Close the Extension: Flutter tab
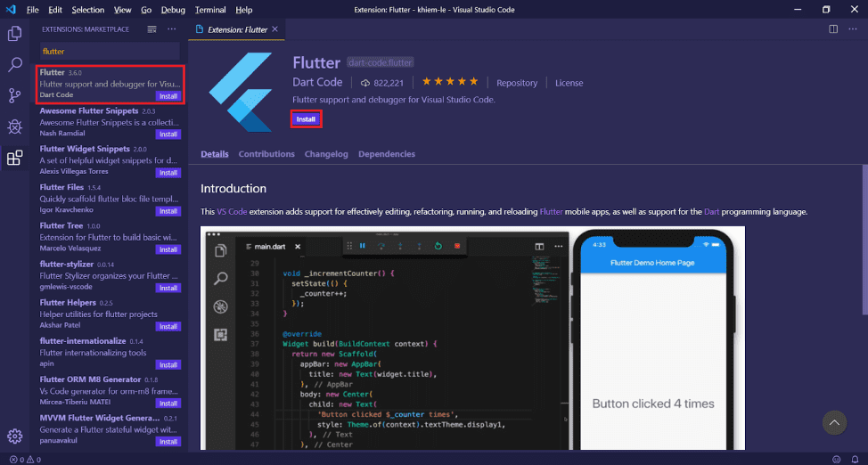Image resolution: width=868 pixels, height=465 pixels. (275, 29)
